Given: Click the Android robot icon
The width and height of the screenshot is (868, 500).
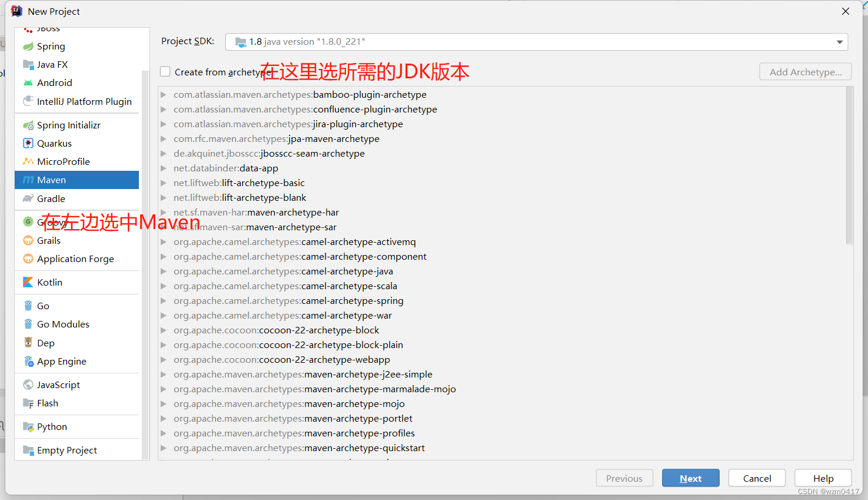Looking at the screenshot, I should coord(28,83).
